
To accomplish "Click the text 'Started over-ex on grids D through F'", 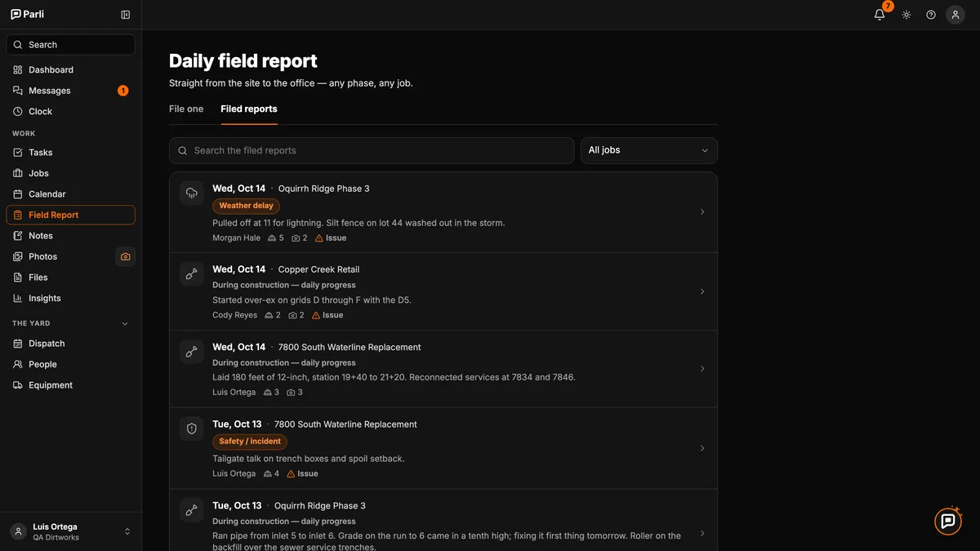I will [286, 300].
